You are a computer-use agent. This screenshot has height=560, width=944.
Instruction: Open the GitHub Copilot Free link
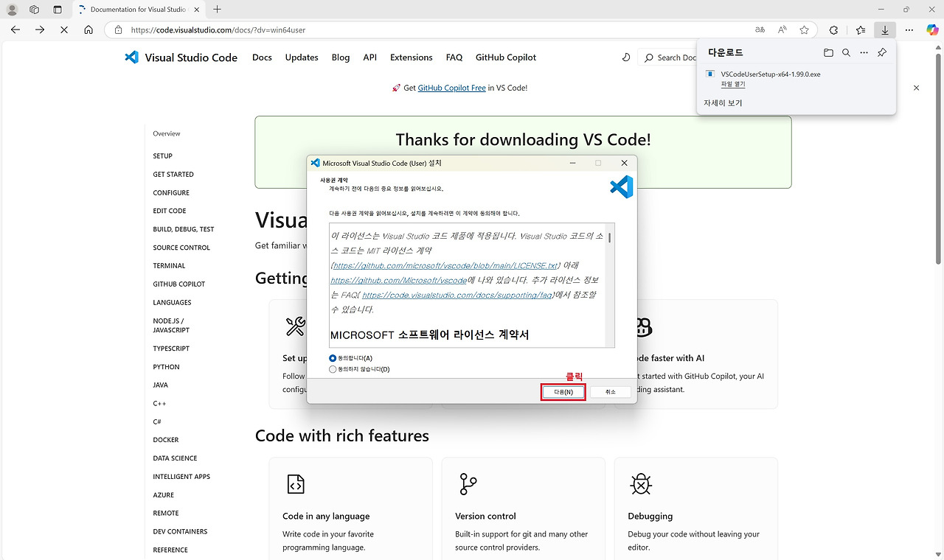[x=451, y=88]
